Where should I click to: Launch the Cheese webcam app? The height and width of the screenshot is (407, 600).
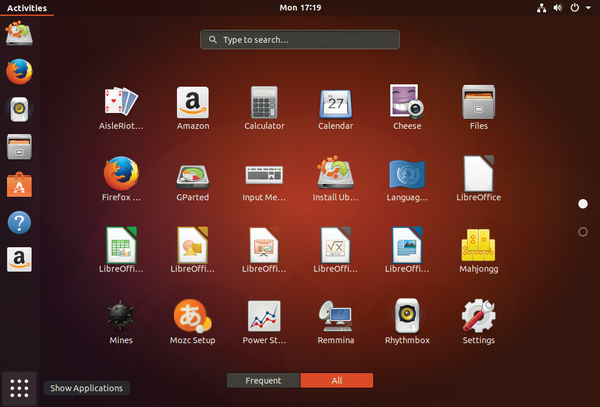click(x=407, y=108)
